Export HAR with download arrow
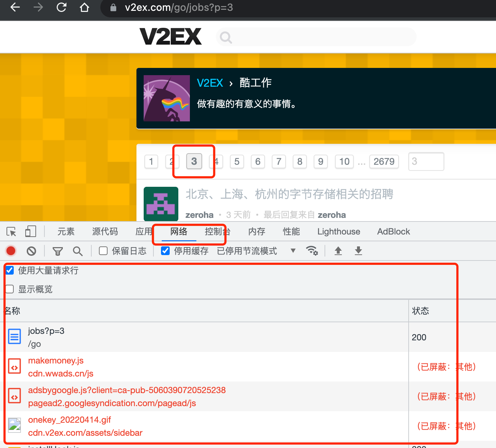Viewport: 496px width, 448px height. pos(358,251)
